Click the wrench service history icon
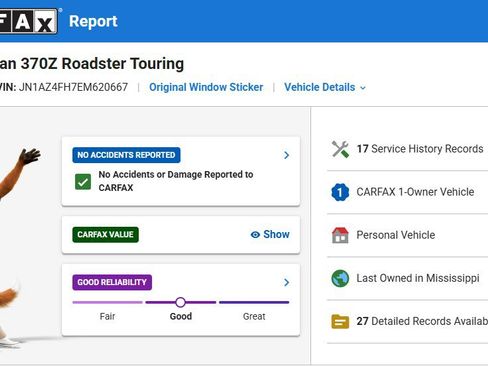 pos(340,149)
